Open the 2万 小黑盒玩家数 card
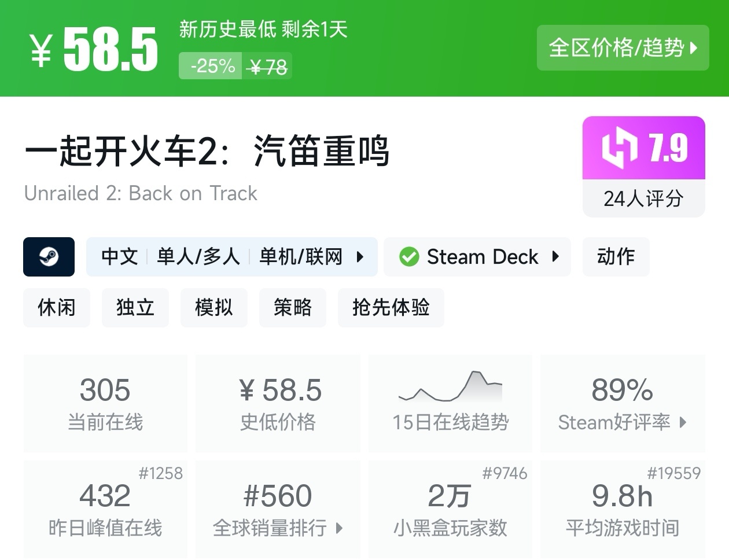 tap(450, 509)
